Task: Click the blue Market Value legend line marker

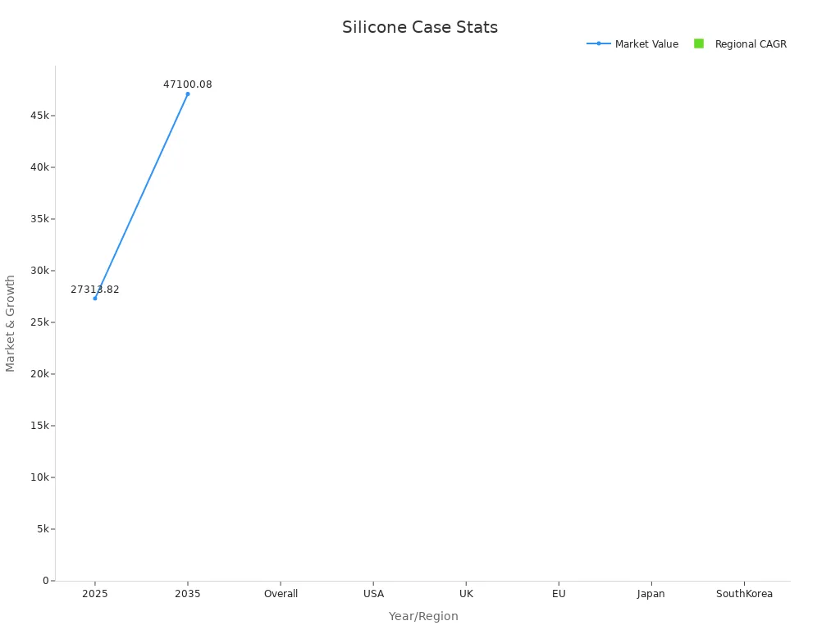Action: (x=598, y=43)
